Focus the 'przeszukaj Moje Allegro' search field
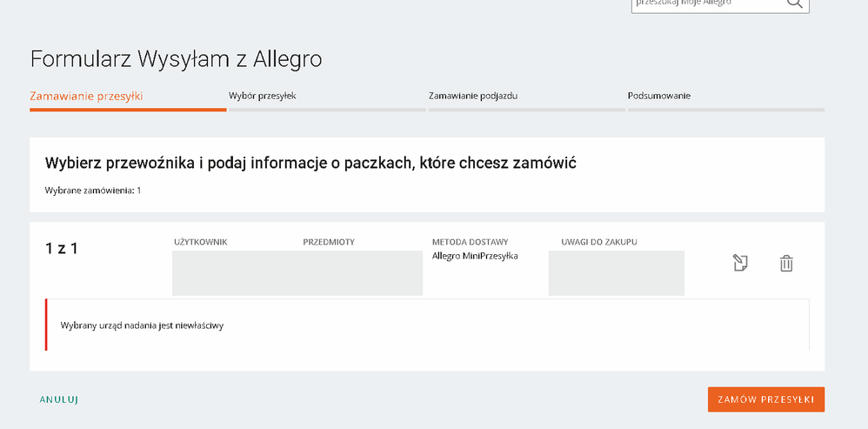 tap(704, 3)
